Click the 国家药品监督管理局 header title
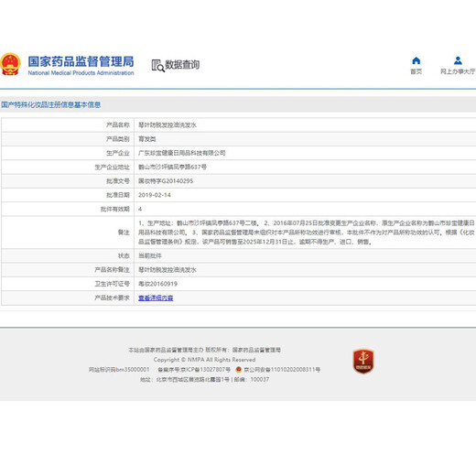This screenshot has width=476, height=476. (x=81, y=61)
